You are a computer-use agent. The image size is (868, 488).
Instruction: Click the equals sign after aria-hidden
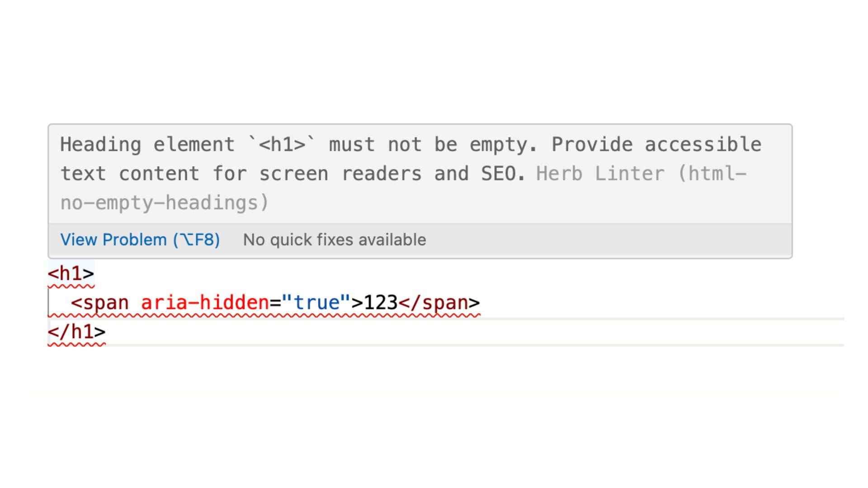pos(275,303)
